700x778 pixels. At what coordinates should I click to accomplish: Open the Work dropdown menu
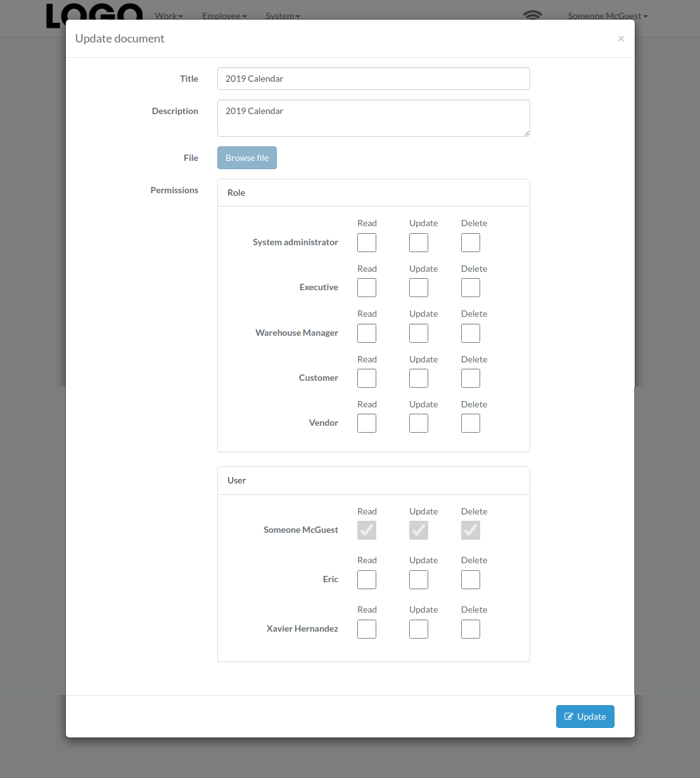coord(169,16)
